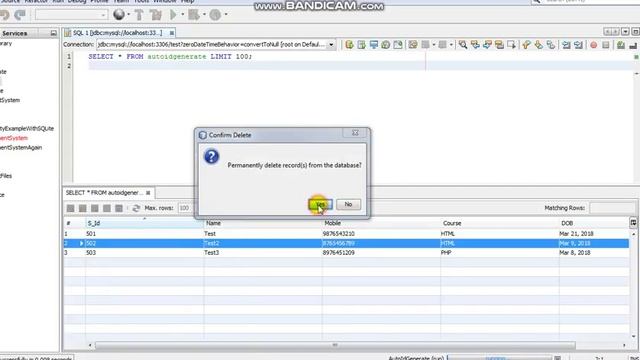Click the Uncomment code icon
Image resolution: width=640 pixels, height=360 pixels.
point(633,44)
